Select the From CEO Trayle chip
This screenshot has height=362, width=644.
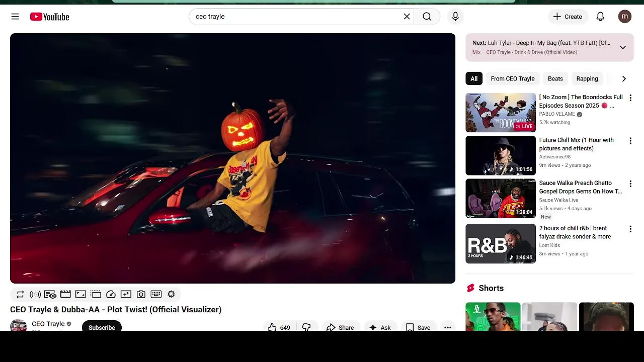tap(513, 78)
